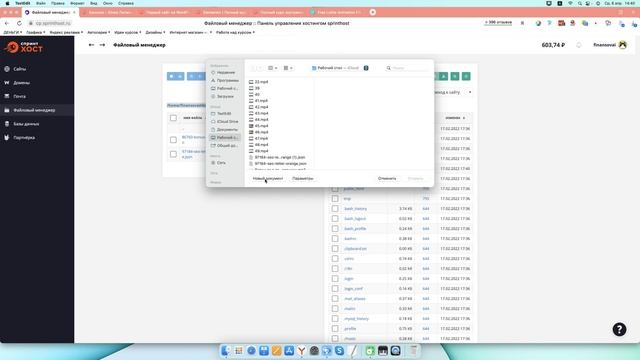Tick the bash_profile row checkbox

point(335,229)
